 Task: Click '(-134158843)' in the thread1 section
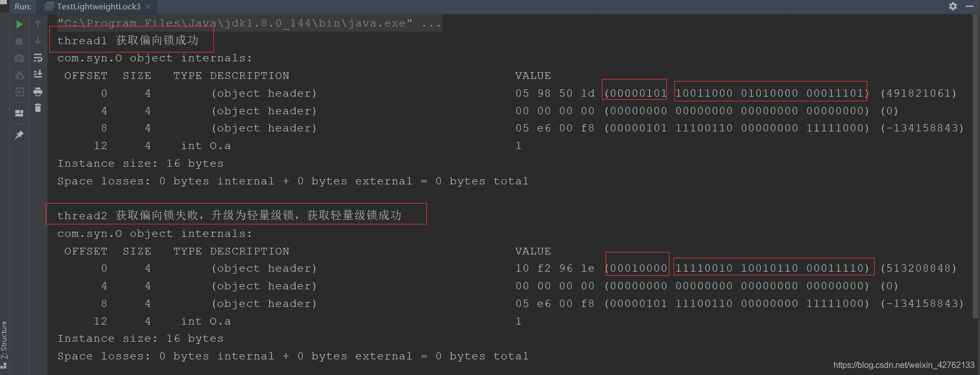tap(922, 128)
